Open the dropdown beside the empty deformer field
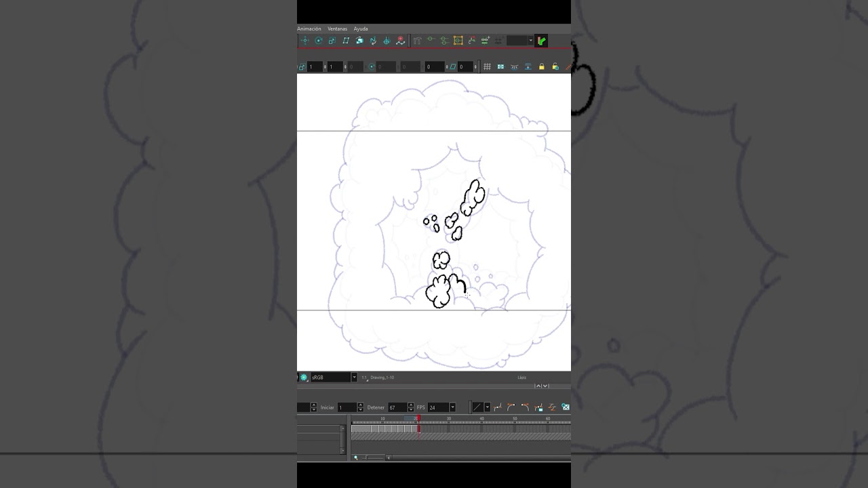 pos(530,41)
